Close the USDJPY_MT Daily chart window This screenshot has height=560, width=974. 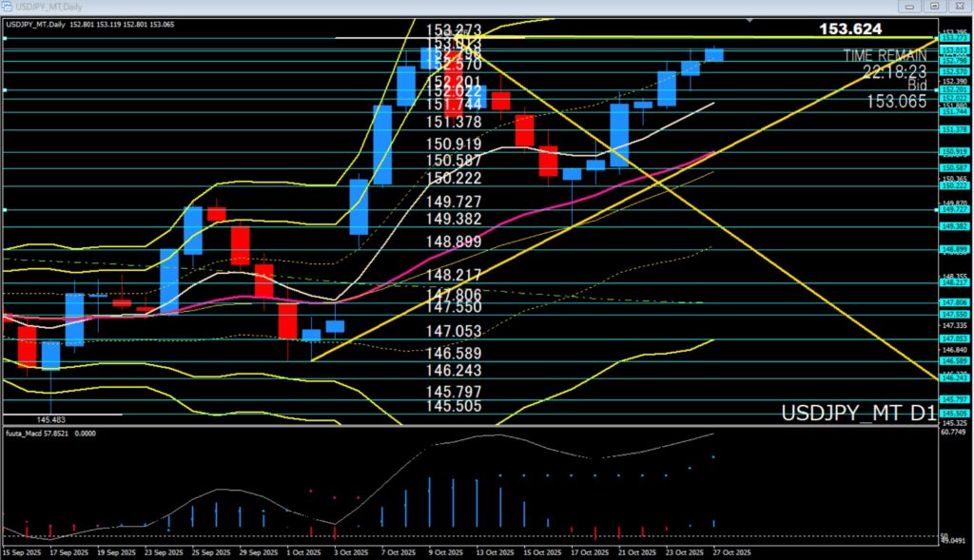(959, 6)
